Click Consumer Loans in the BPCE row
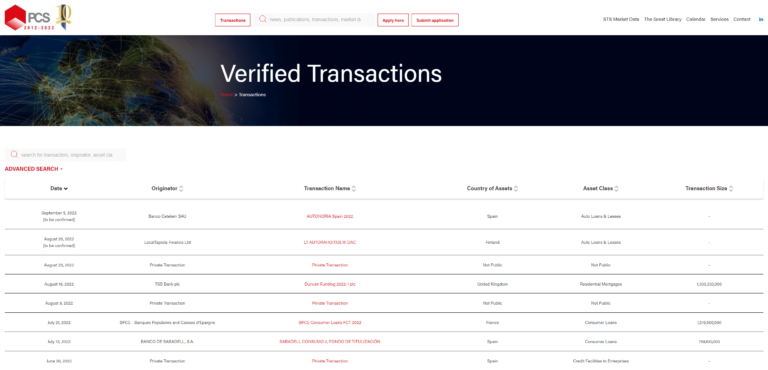 pos(600,322)
